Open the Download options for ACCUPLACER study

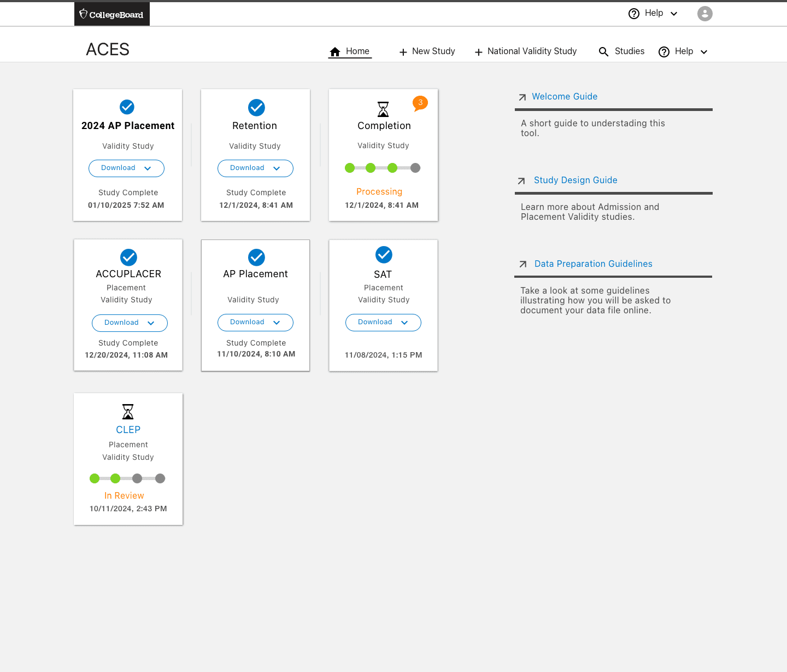pos(130,323)
